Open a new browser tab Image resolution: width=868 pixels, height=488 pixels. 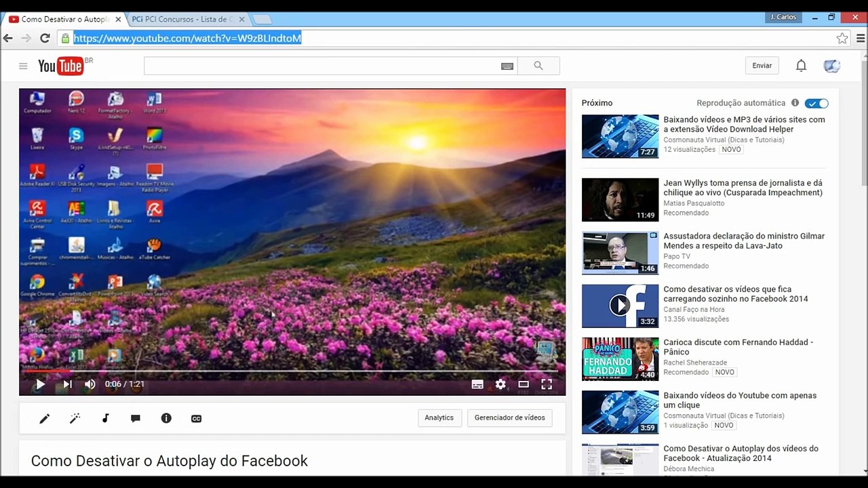(262, 19)
